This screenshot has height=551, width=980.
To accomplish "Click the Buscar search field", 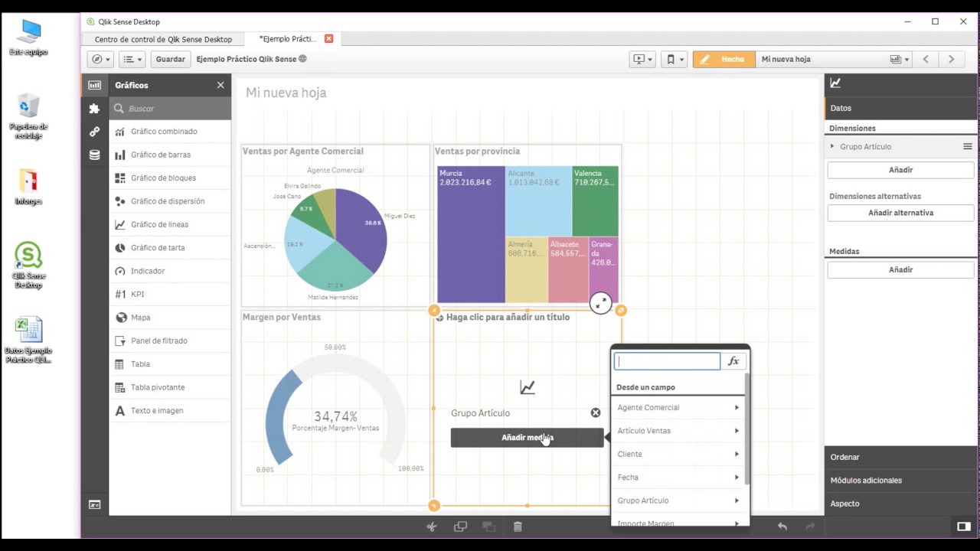I will [170, 109].
